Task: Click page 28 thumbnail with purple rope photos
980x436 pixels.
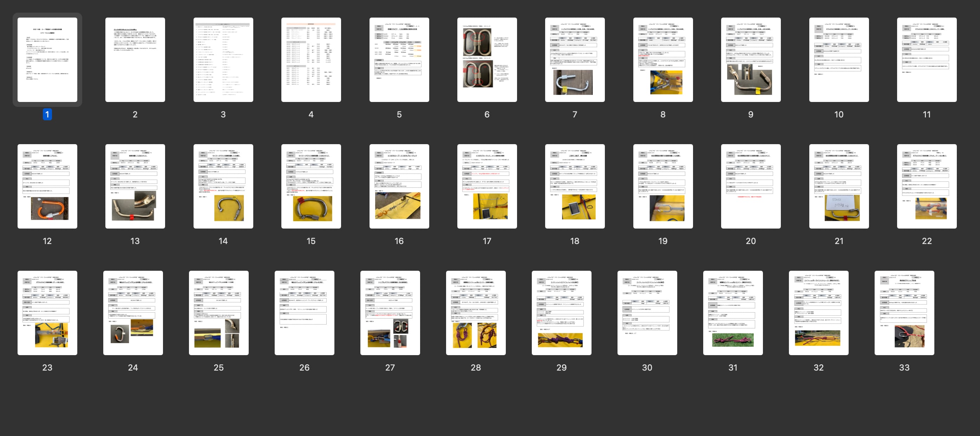Action: coord(476,313)
